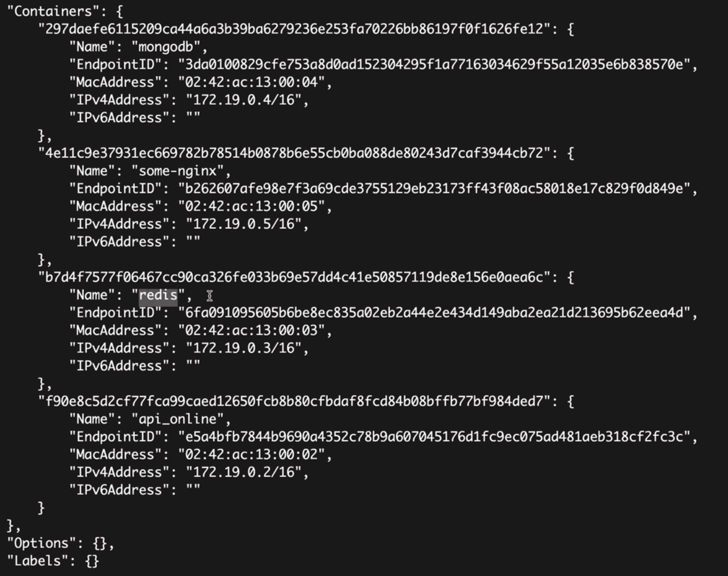Click the IPv4 address 172.19.0.2/16
The width and height of the screenshot is (728, 576).
244,473
